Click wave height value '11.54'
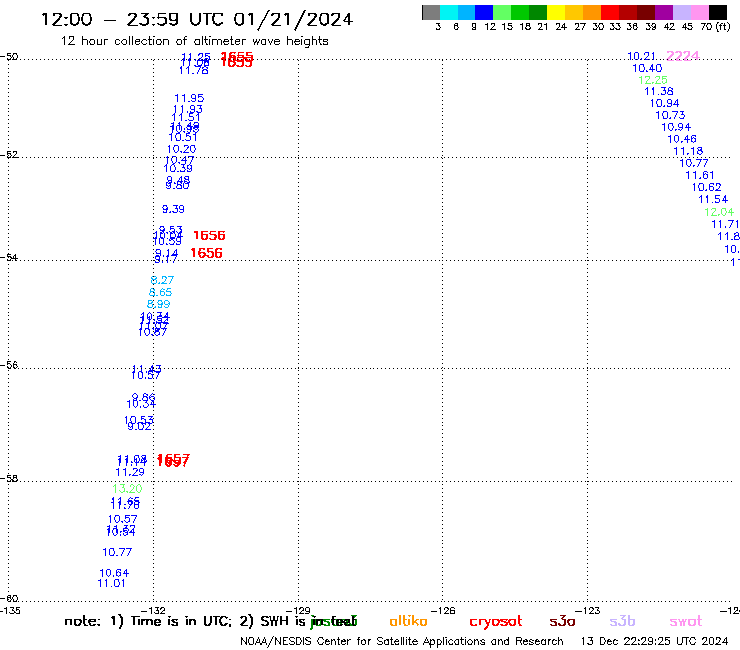 pyautogui.click(x=713, y=199)
